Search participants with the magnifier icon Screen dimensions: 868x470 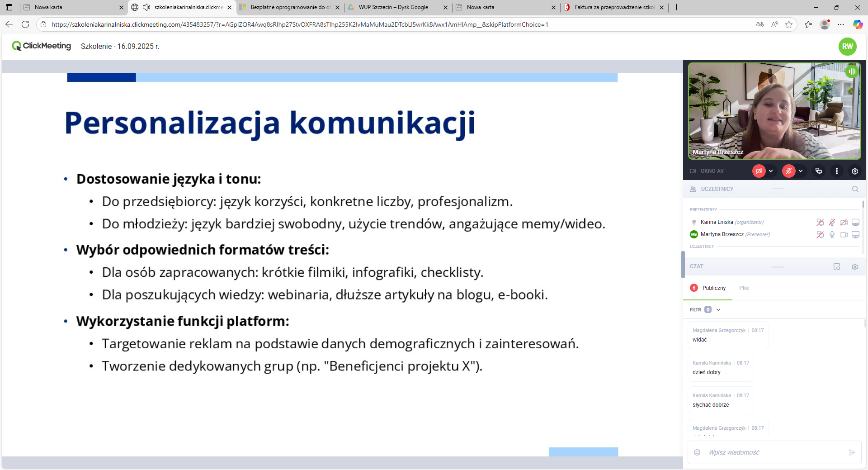[855, 189]
